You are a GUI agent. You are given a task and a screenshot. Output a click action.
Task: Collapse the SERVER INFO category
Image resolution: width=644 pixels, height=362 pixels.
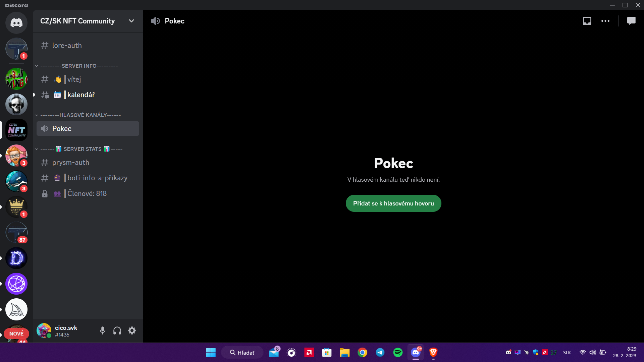click(x=79, y=66)
